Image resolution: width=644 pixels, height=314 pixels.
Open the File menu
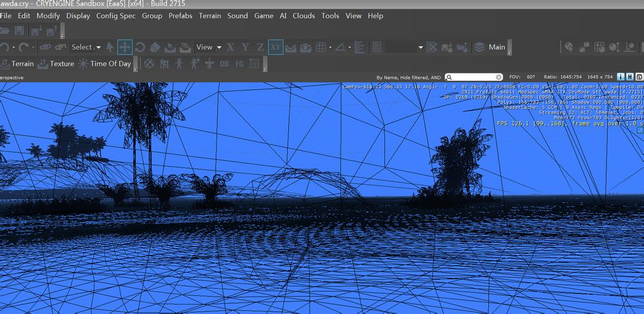[x=5, y=15]
